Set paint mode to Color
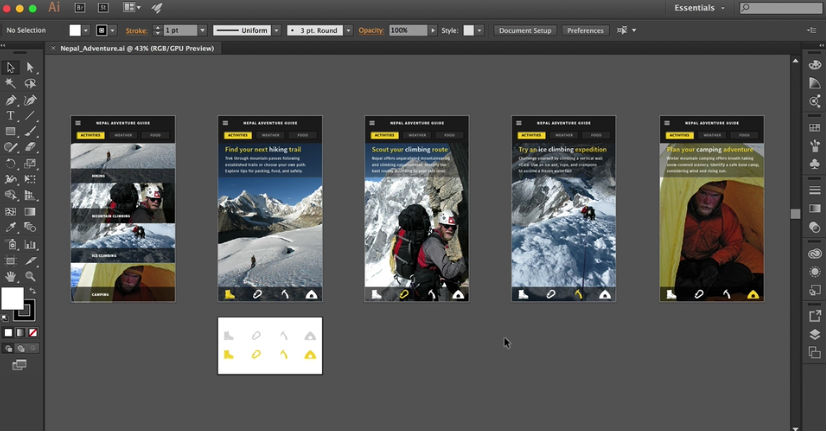The width and height of the screenshot is (826, 431). pyautogui.click(x=8, y=332)
